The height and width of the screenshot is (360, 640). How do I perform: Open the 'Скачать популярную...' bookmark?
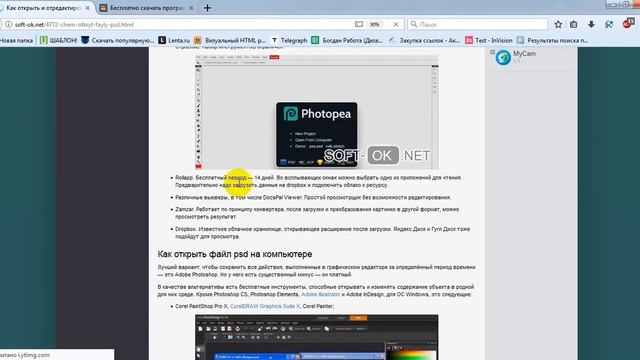118,40
